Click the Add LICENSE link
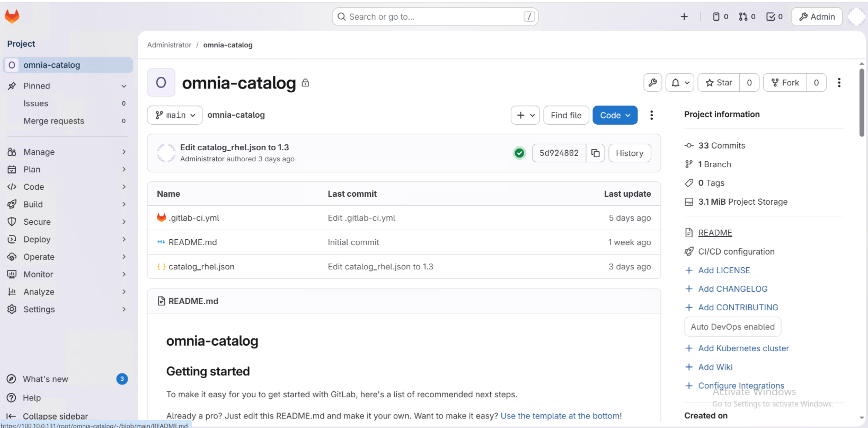 [x=724, y=270]
